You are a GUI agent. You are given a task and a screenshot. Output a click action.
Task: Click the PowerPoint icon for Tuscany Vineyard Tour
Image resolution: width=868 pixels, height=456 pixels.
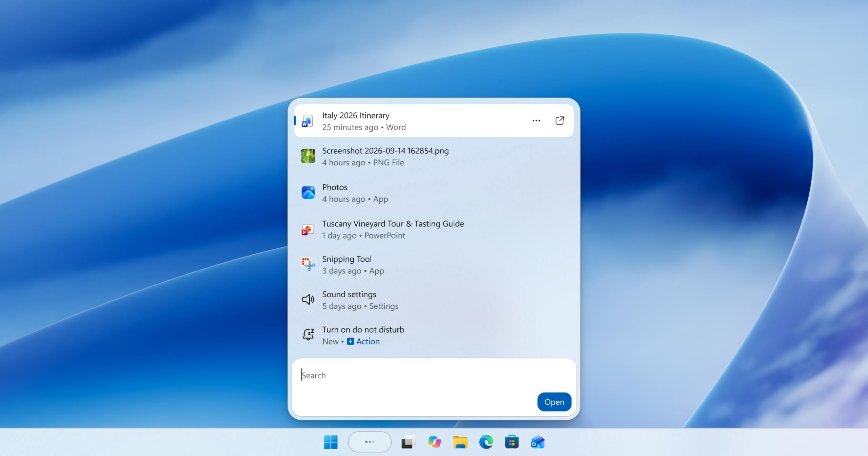click(x=308, y=230)
